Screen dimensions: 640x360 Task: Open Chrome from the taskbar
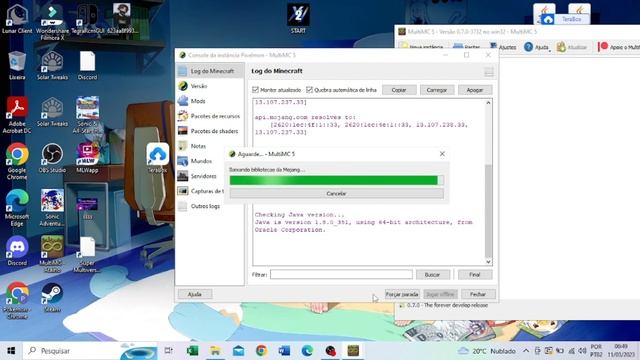[x=261, y=351]
